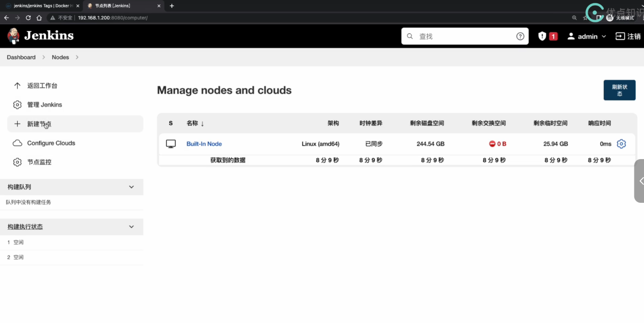
Task: Click the computer icon of Built-In Node
Action: point(171,144)
